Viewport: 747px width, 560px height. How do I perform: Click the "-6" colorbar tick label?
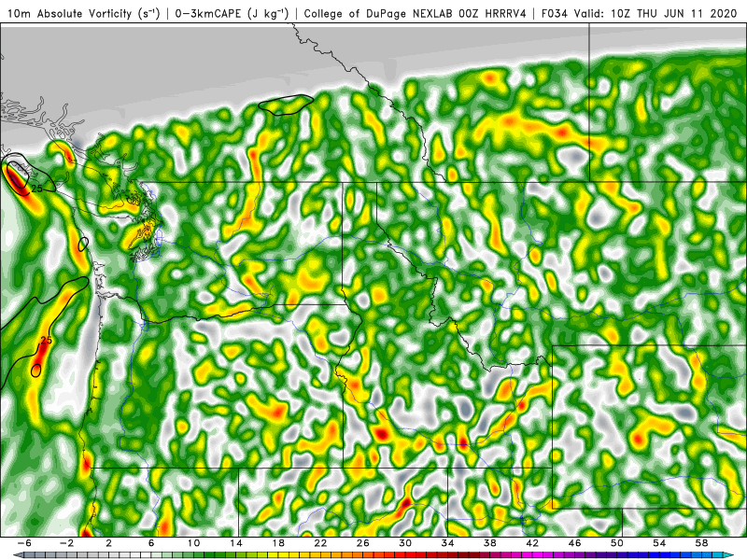[24, 543]
